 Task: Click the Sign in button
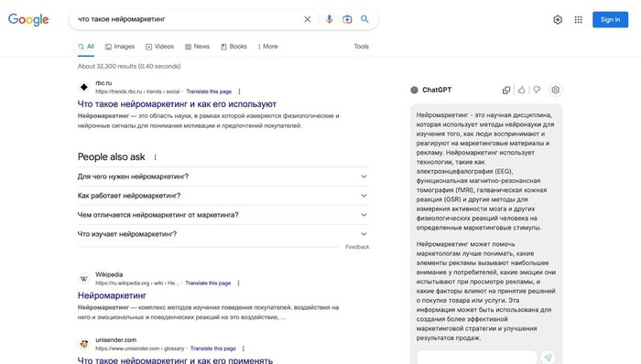(x=610, y=19)
